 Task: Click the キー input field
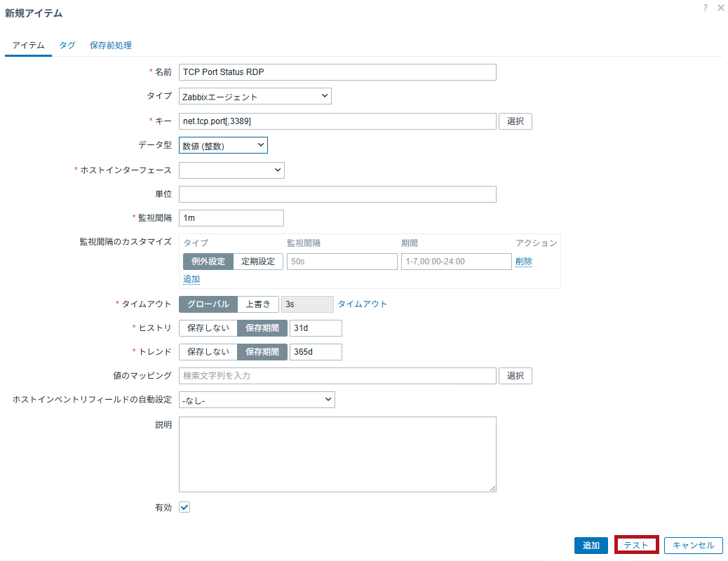pyautogui.click(x=337, y=121)
